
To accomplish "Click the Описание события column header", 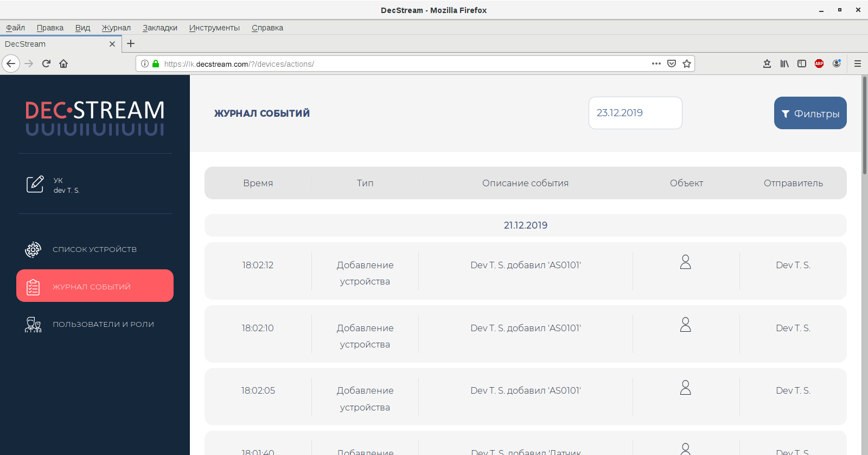I will click(x=526, y=183).
